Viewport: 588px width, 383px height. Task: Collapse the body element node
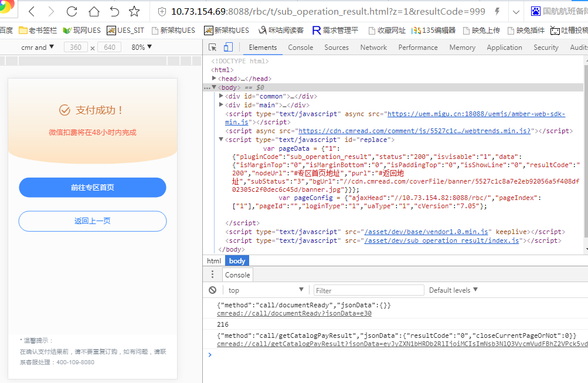click(x=214, y=87)
